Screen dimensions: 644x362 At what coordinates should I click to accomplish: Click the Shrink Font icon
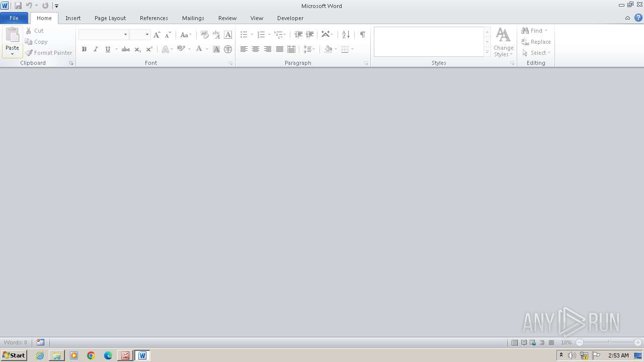pyautogui.click(x=168, y=35)
